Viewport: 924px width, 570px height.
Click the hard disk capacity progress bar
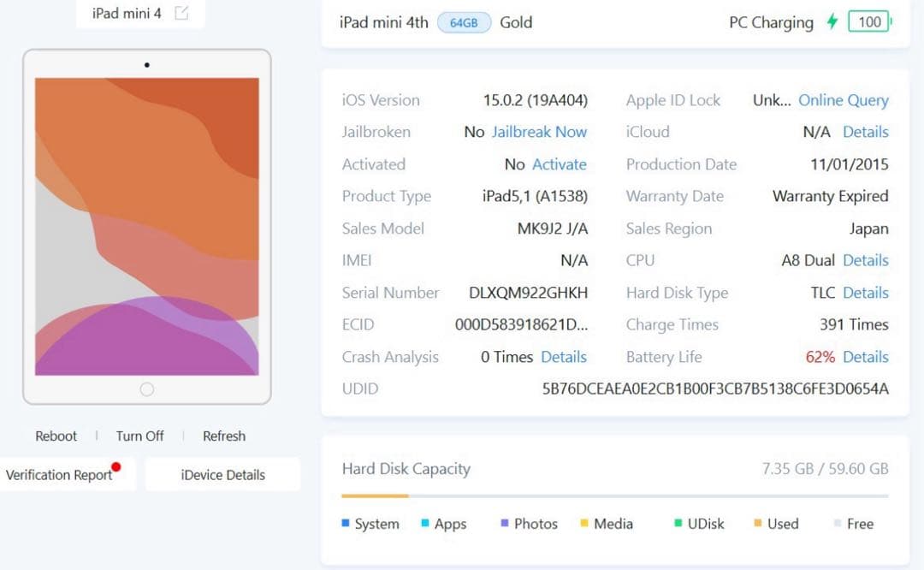(616, 495)
